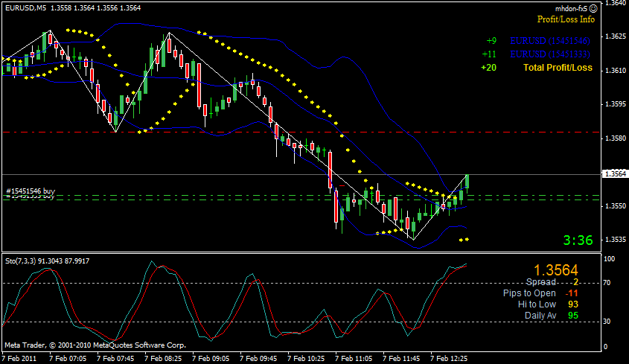Click the 1.3610 price axis label
Image resolution: width=629 pixels, height=364 pixels.
(615, 71)
